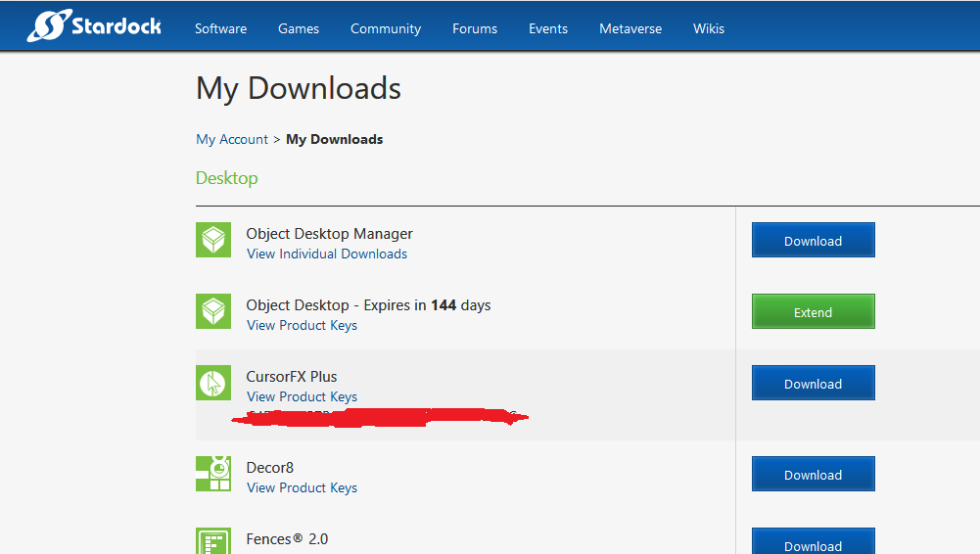
Task: Open the Forums page
Action: pos(475,28)
